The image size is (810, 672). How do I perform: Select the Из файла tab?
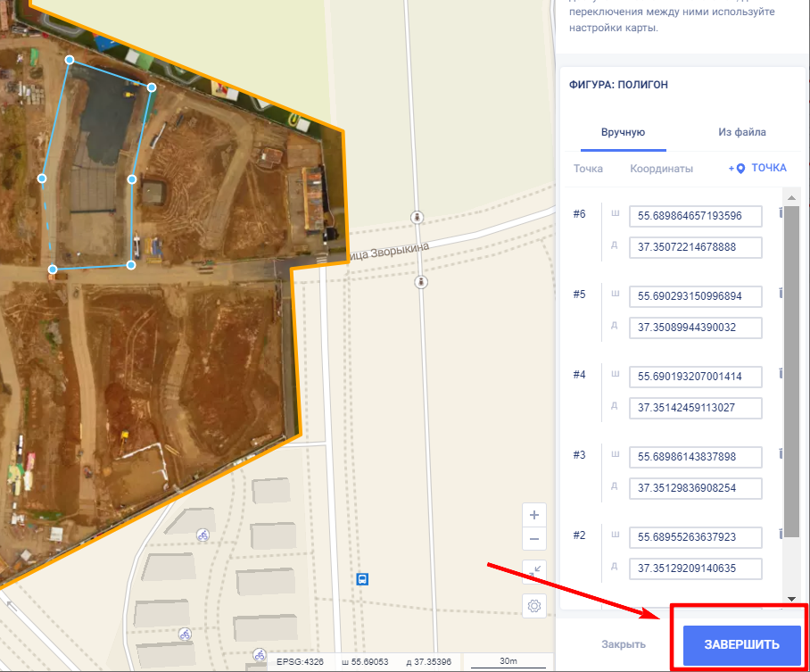pyautogui.click(x=741, y=132)
